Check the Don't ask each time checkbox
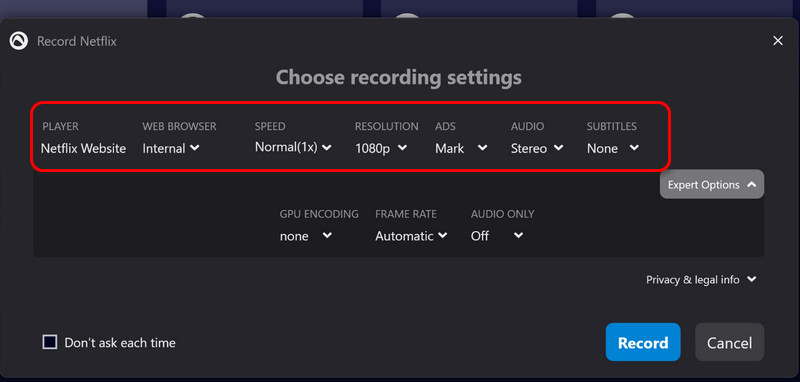 pos(49,342)
